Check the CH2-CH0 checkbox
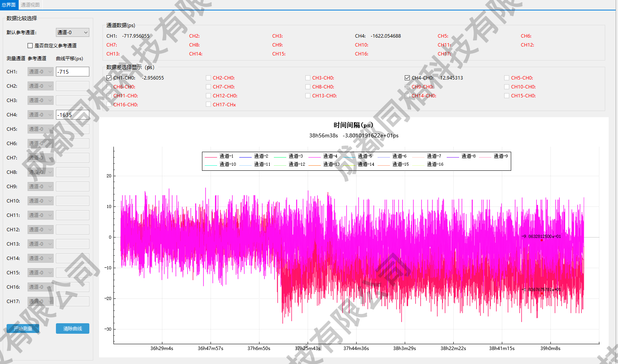The height and width of the screenshot is (364, 618). click(x=209, y=78)
